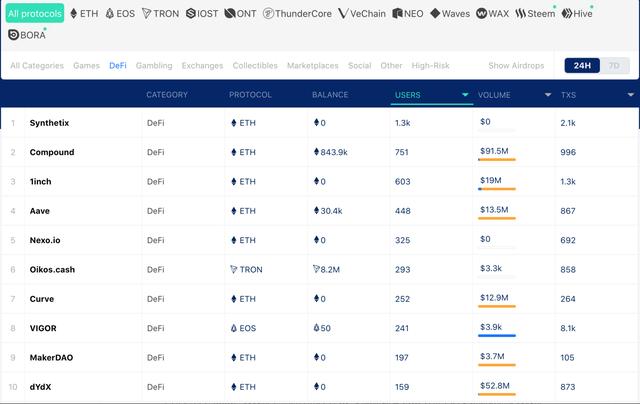Switch time range to 24H

coord(581,66)
